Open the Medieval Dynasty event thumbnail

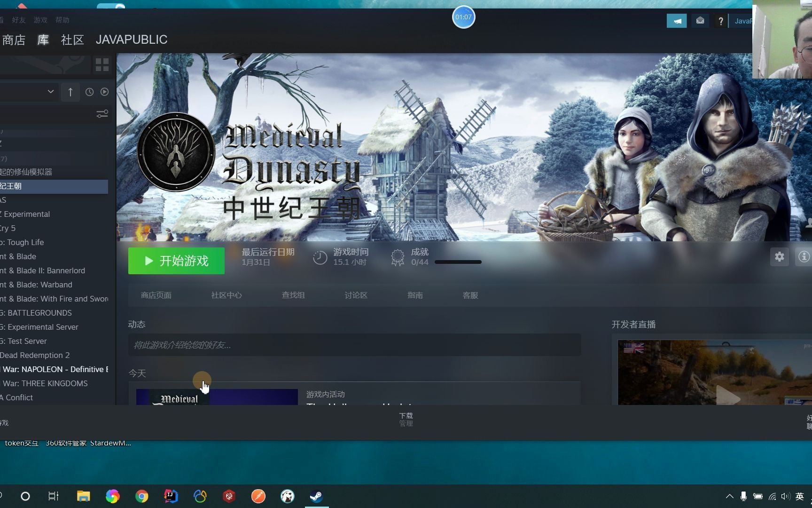click(x=217, y=397)
